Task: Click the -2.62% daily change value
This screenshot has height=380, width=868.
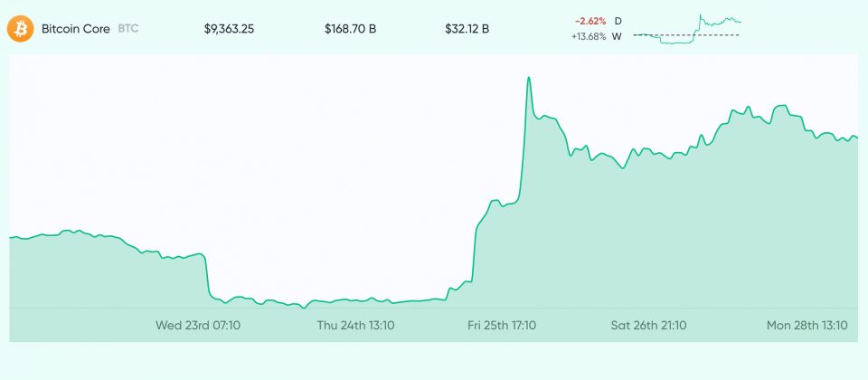Action: click(590, 21)
